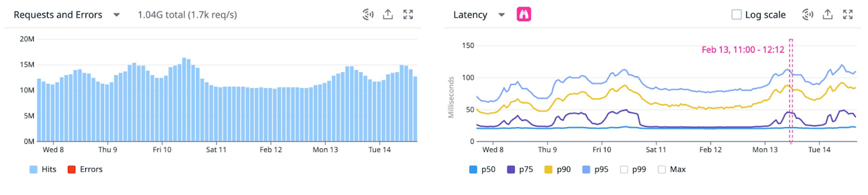Click the Log scale label
The image size is (868, 195).
pos(765,15)
